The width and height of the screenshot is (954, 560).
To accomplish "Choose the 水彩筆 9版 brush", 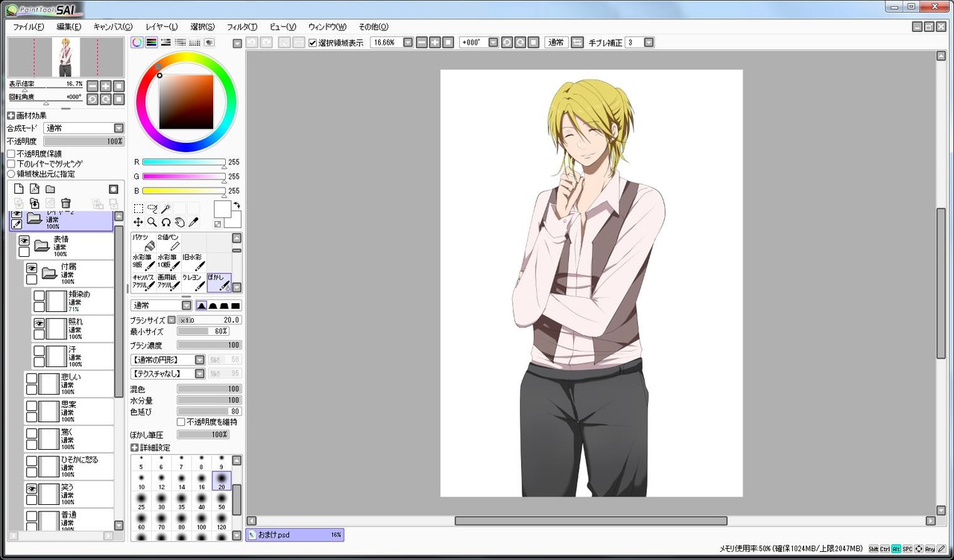I will click(143, 262).
